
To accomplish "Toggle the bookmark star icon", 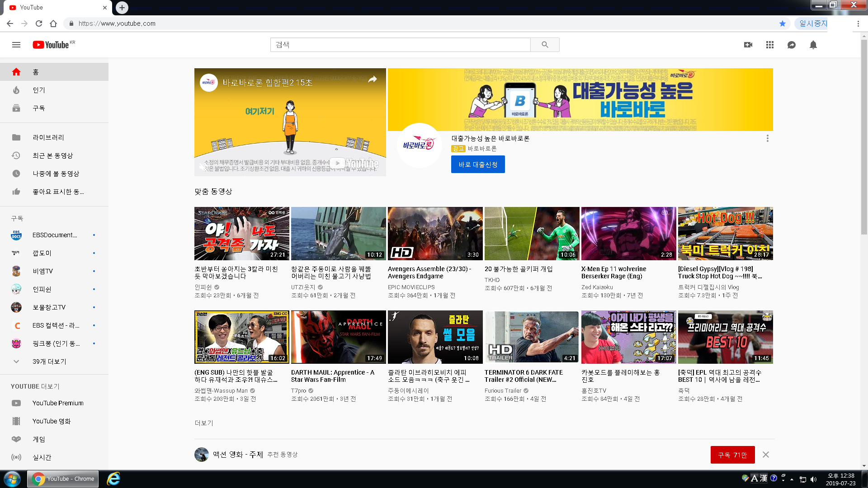I will [783, 23].
